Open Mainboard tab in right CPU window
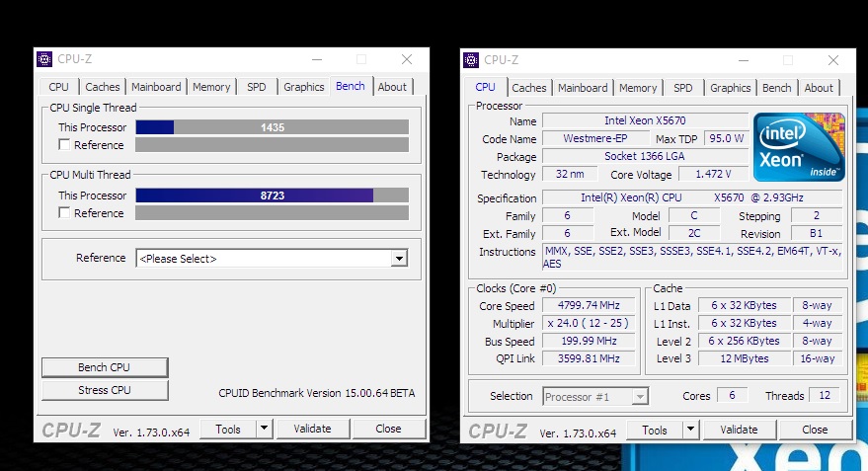 [583, 88]
